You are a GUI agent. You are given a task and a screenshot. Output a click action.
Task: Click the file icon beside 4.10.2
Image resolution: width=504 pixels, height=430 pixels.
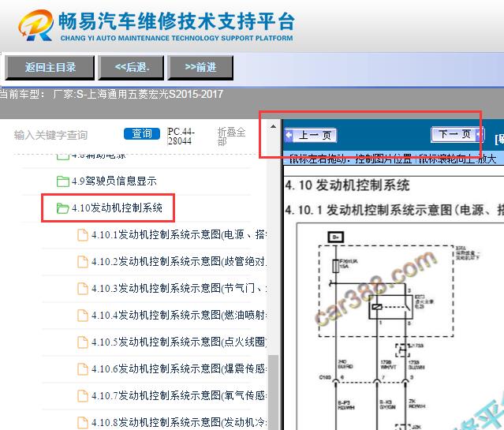pos(83,262)
